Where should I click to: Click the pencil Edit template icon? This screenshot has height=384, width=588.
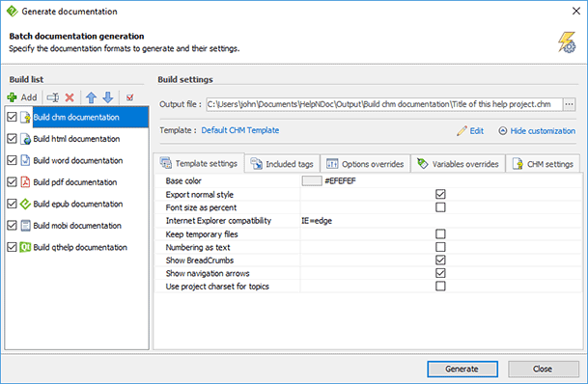(462, 131)
